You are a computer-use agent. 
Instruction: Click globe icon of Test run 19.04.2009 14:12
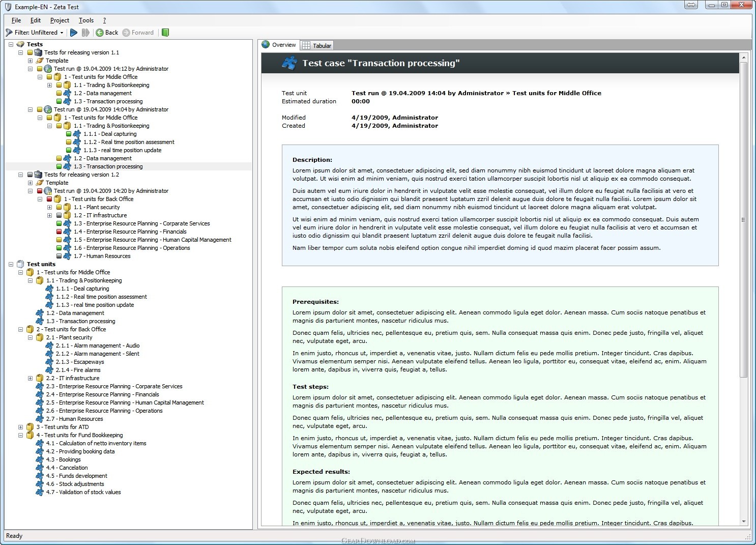pos(48,69)
